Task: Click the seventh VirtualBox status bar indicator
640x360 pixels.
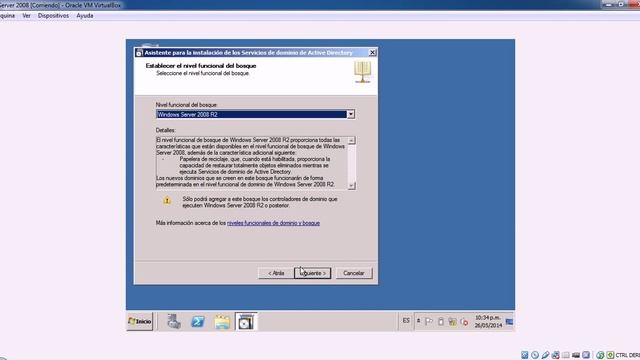Action: tap(586, 355)
